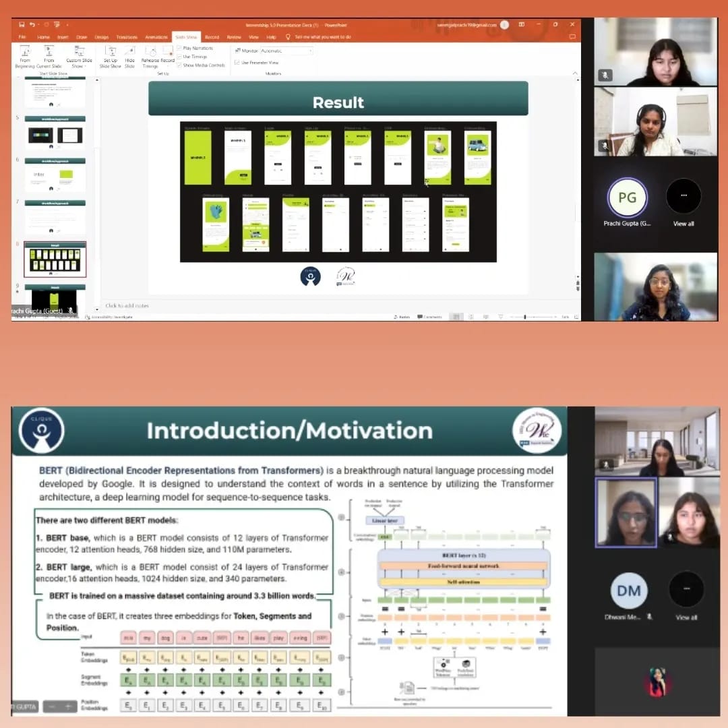Click Start From Beginning quick-access icon
The width and height of the screenshot is (728, 728).
click(57, 25)
